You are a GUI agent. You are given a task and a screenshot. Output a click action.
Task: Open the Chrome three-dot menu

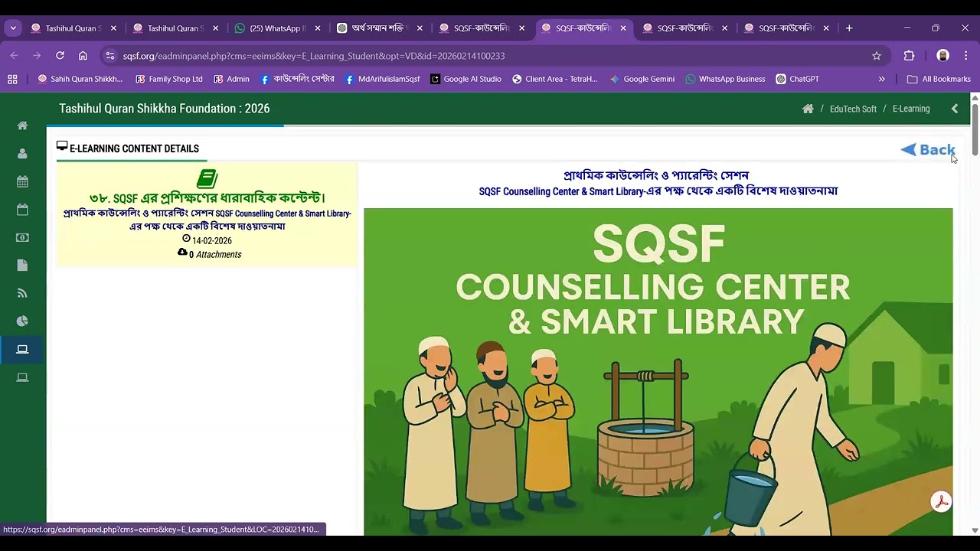[965, 56]
